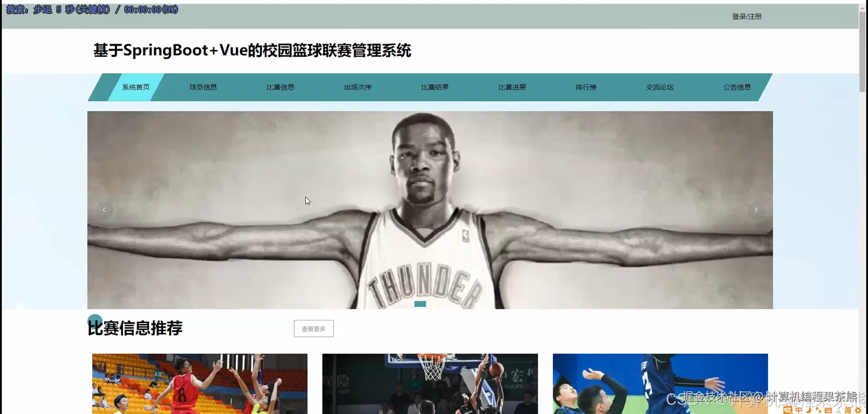Open the 登录/注册 login link
This screenshot has height=414, width=868.
point(747,17)
